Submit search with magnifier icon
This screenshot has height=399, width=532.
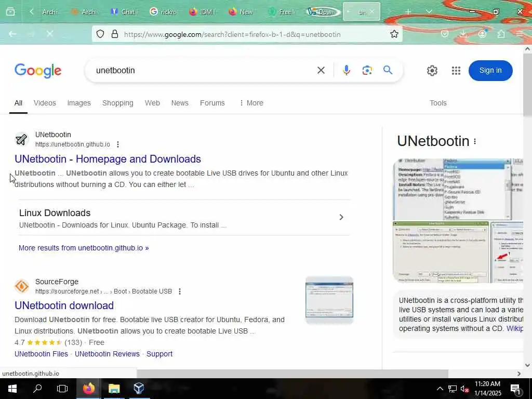coord(388,70)
